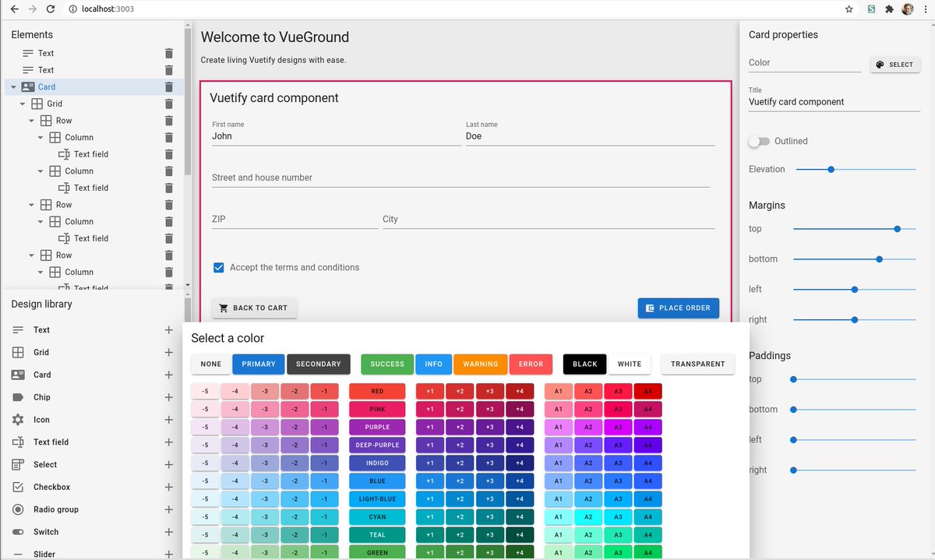The width and height of the screenshot is (935, 560).
Task: Click the Chip icon in design library
Action: [18, 397]
